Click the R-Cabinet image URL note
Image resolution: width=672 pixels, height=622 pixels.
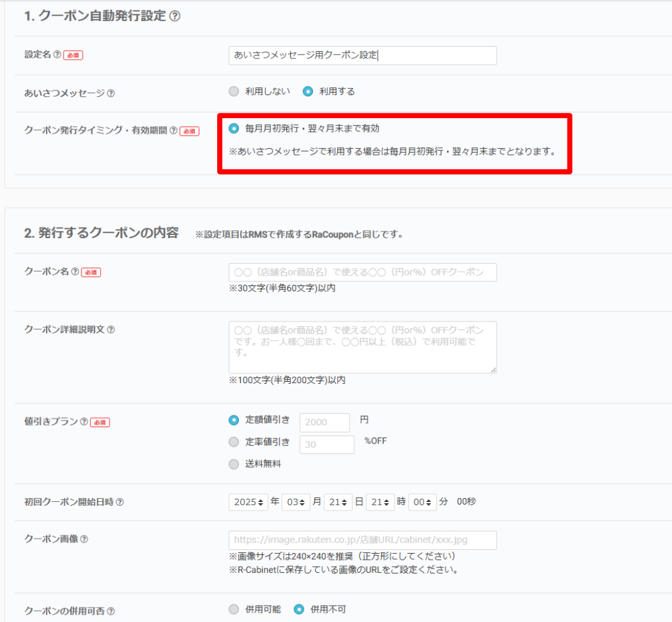click(344, 570)
